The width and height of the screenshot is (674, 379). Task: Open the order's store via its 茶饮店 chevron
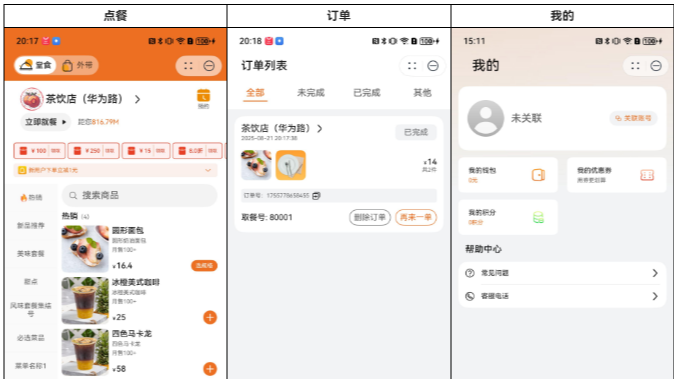320,128
